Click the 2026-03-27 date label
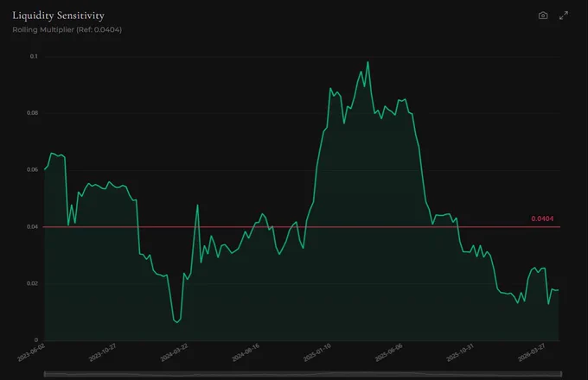This screenshot has height=380, width=588. tap(532, 352)
